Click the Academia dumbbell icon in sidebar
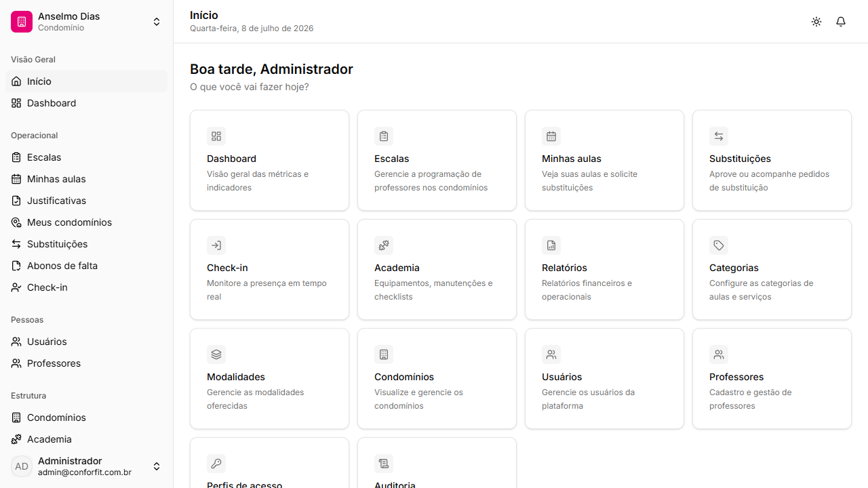Image resolution: width=868 pixels, height=488 pixels. coord(16,439)
